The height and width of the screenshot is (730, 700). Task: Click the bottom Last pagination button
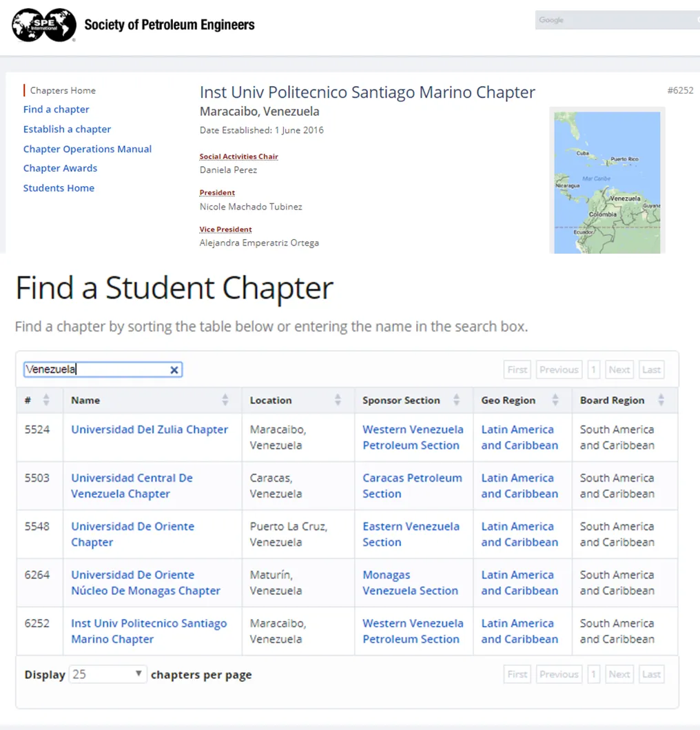(x=651, y=674)
